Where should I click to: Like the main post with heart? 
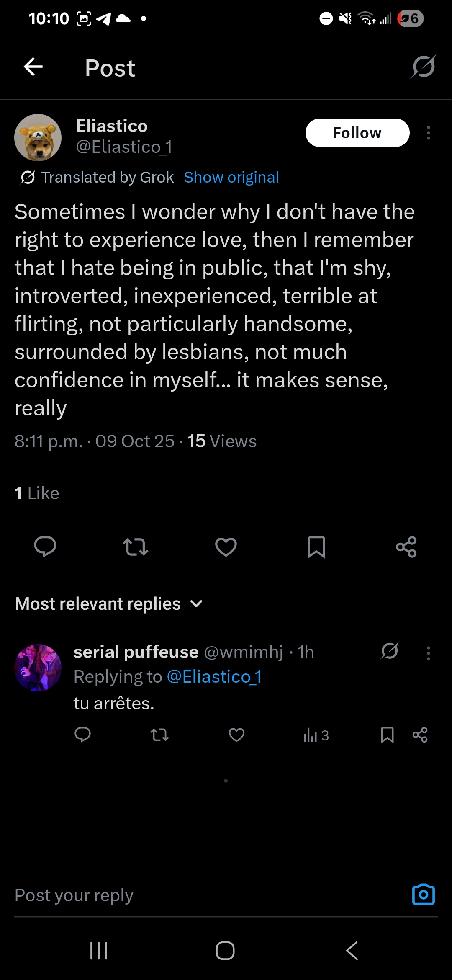point(226,547)
